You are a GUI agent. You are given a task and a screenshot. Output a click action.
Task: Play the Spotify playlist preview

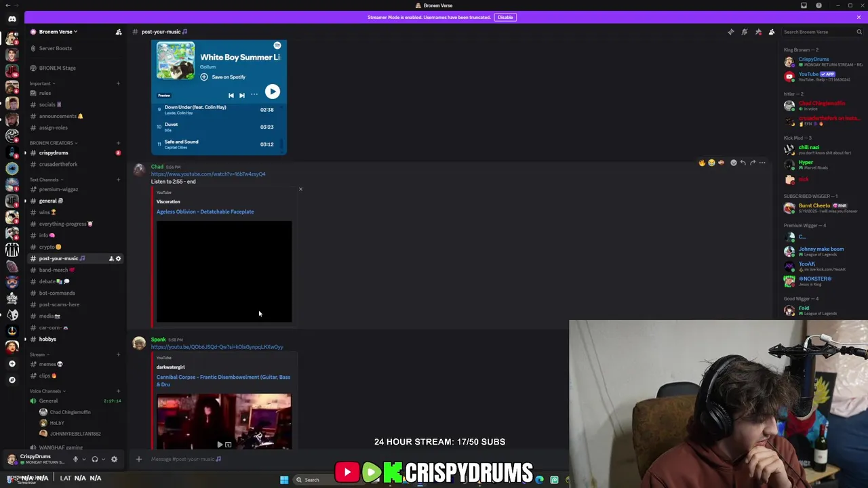point(272,91)
